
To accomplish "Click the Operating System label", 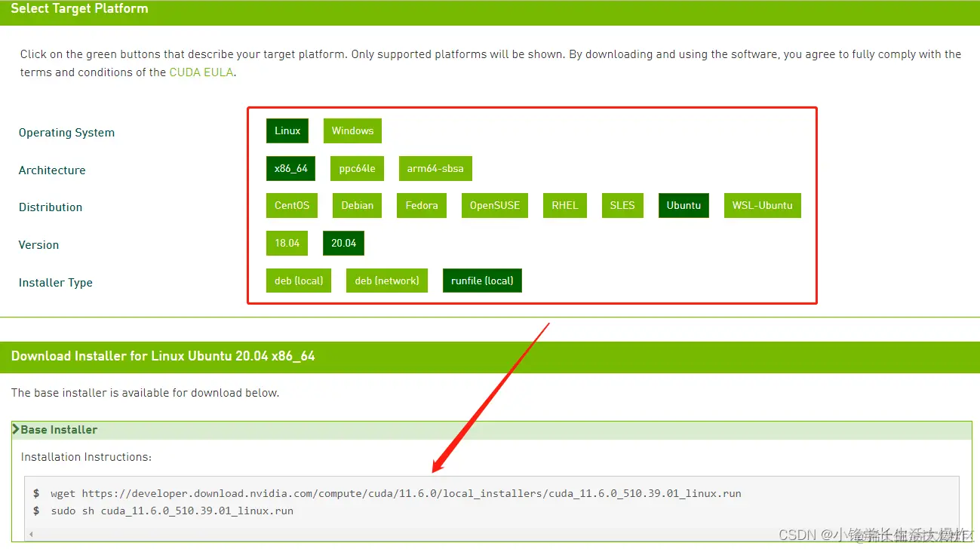I will [66, 133].
